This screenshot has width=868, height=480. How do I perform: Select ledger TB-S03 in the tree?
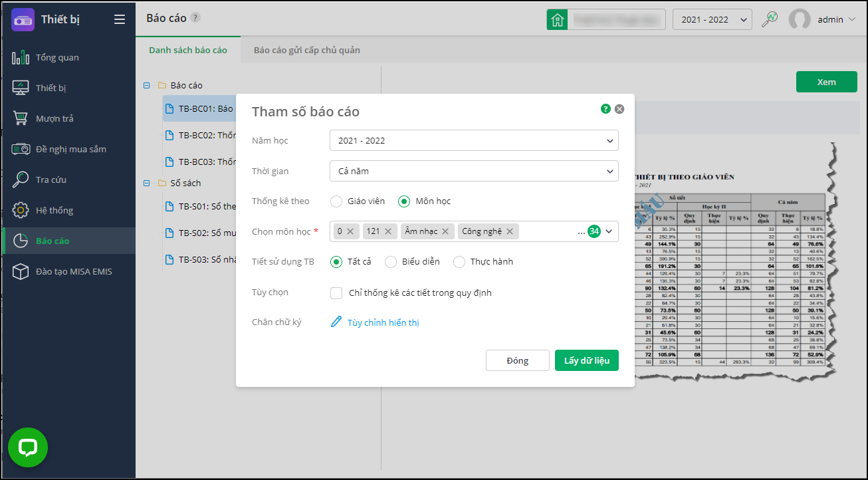(x=200, y=259)
